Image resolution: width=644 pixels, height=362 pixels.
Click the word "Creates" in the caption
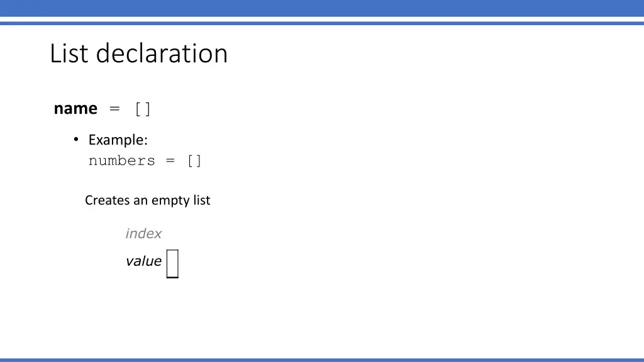[x=107, y=200]
